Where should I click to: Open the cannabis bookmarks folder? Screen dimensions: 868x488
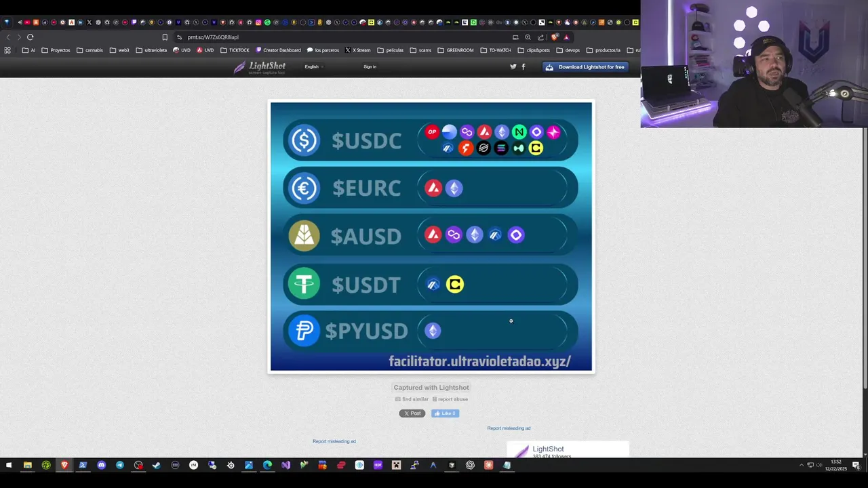(x=90, y=50)
